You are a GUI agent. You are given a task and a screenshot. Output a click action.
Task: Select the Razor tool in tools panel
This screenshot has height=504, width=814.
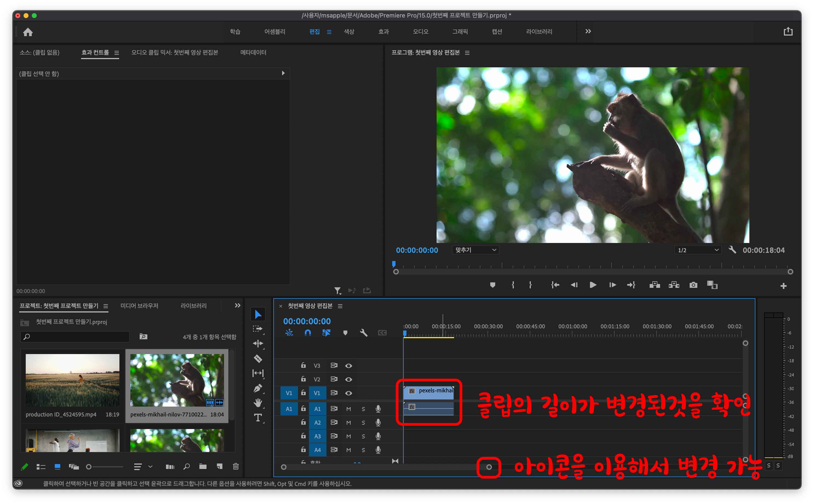[257, 358]
